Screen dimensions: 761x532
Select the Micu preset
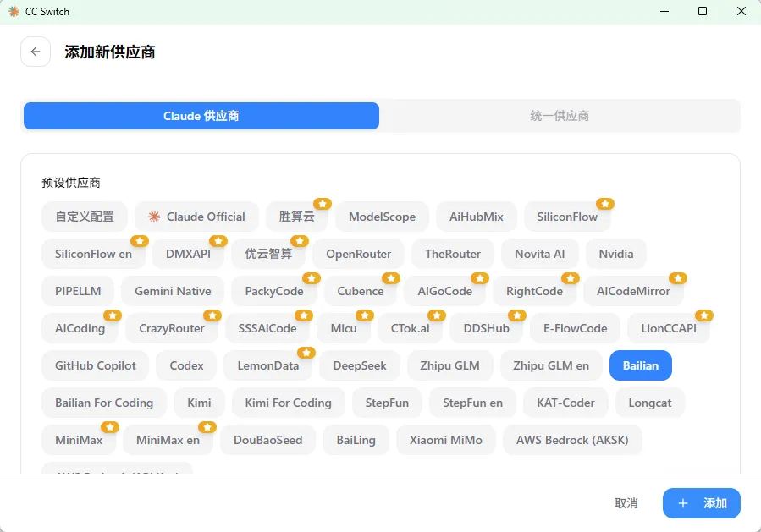(344, 329)
